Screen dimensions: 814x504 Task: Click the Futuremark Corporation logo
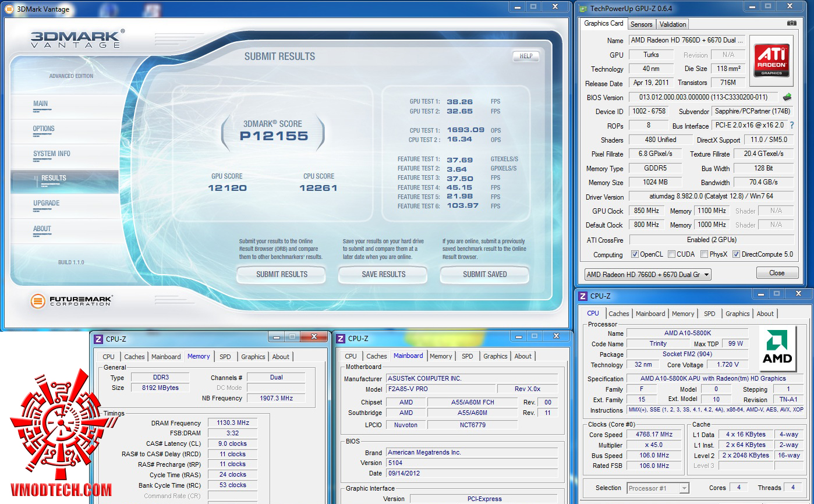[71, 301]
